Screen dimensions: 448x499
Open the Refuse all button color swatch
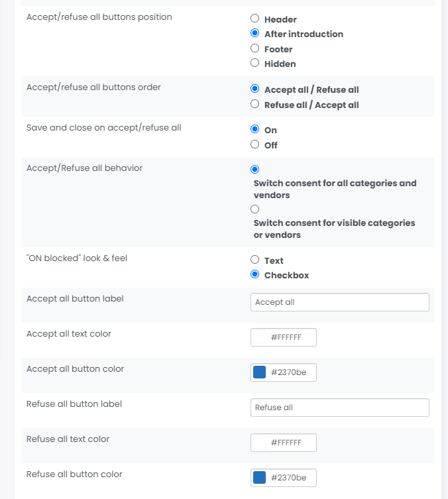(x=260, y=478)
